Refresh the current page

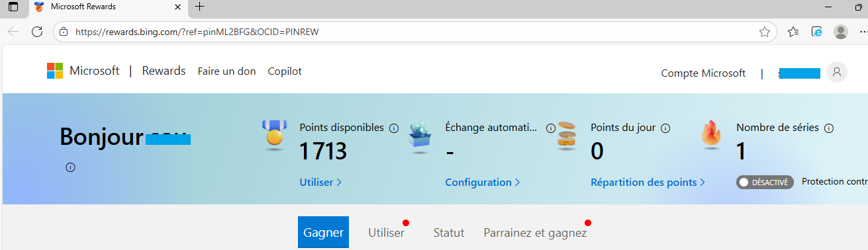[37, 32]
